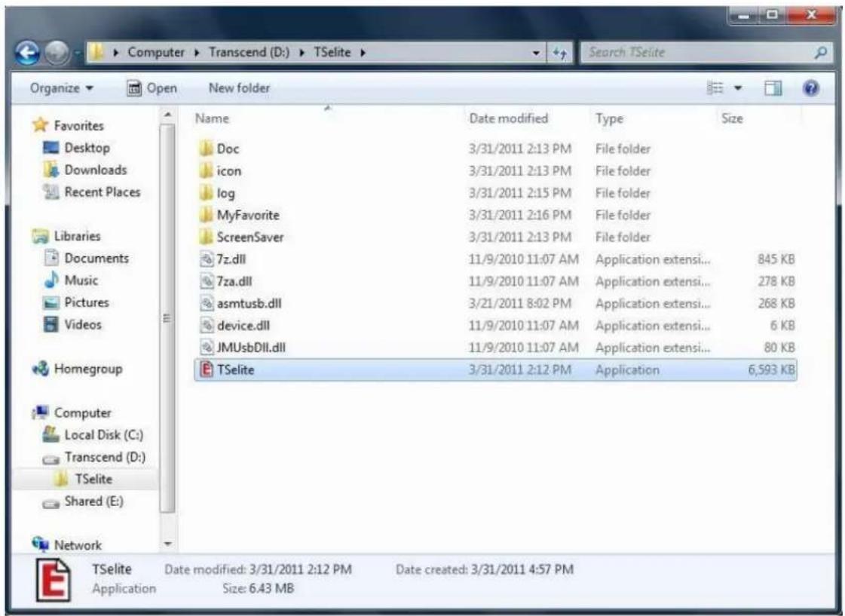Go back with the Back arrow button
The width and height of the screenshot is (845, 616).
[x=27, y=53]
